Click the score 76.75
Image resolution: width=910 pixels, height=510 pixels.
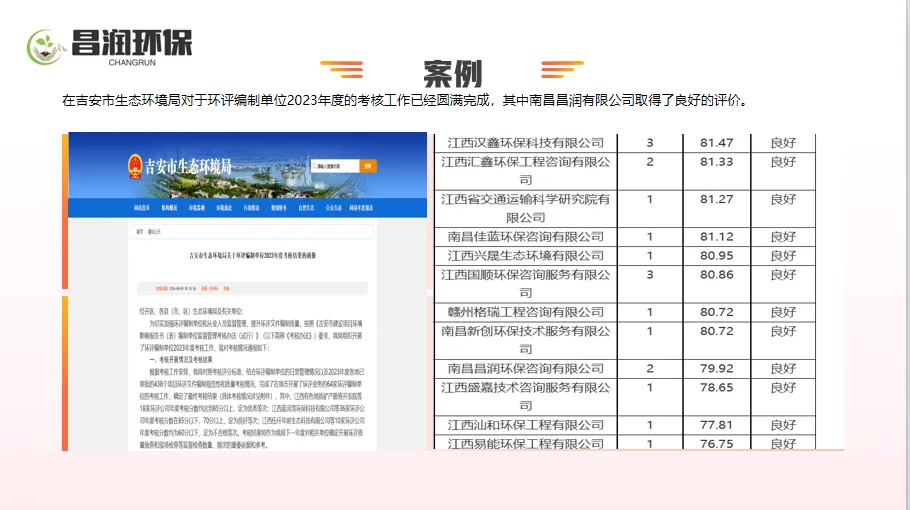[716, 444]
